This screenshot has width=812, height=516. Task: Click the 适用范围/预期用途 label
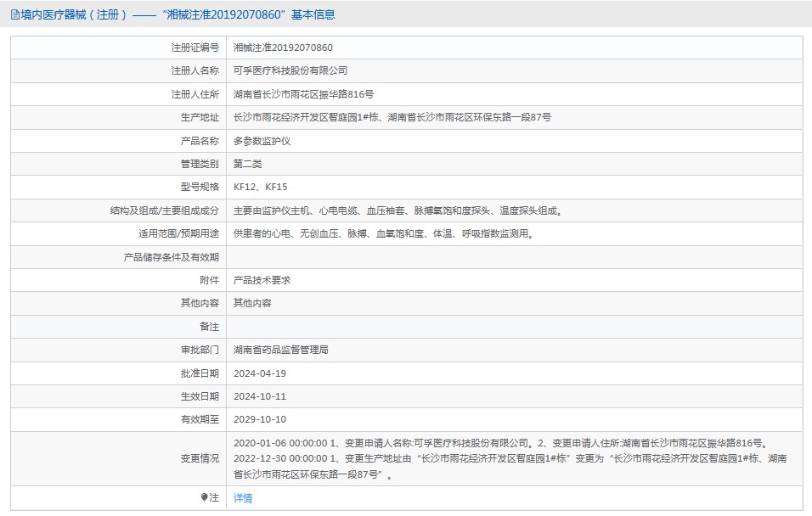point(178,233)
